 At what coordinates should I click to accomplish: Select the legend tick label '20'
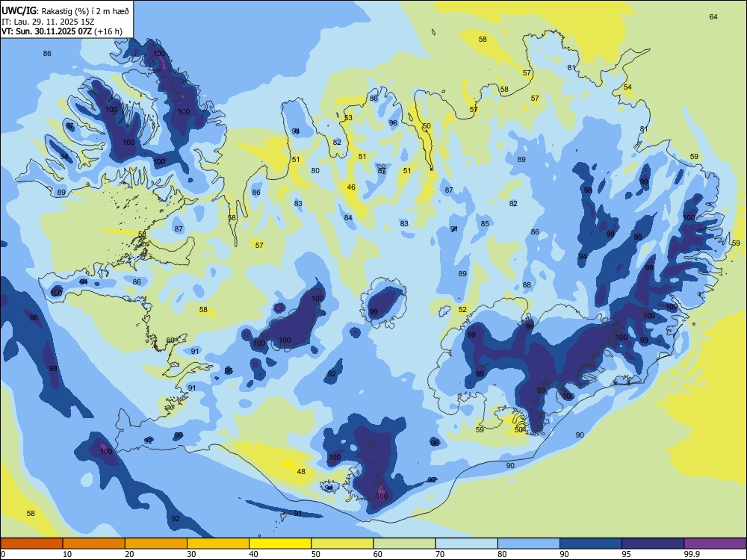[129, 554]
